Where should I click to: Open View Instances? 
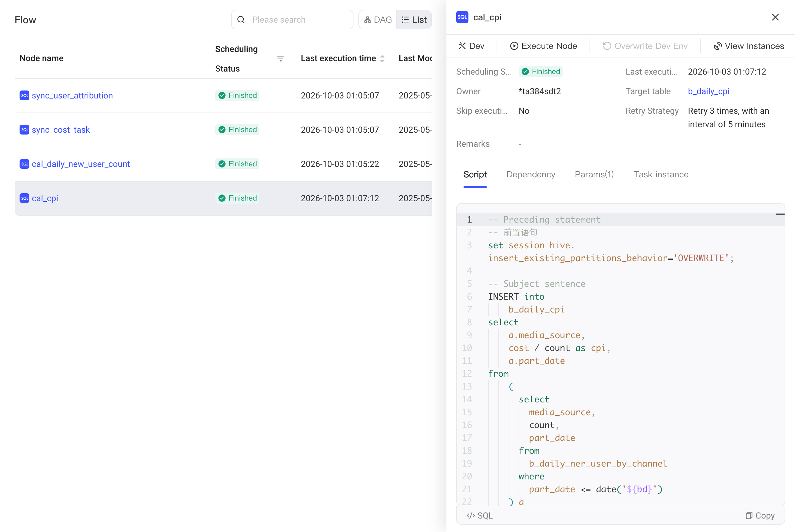749,46
